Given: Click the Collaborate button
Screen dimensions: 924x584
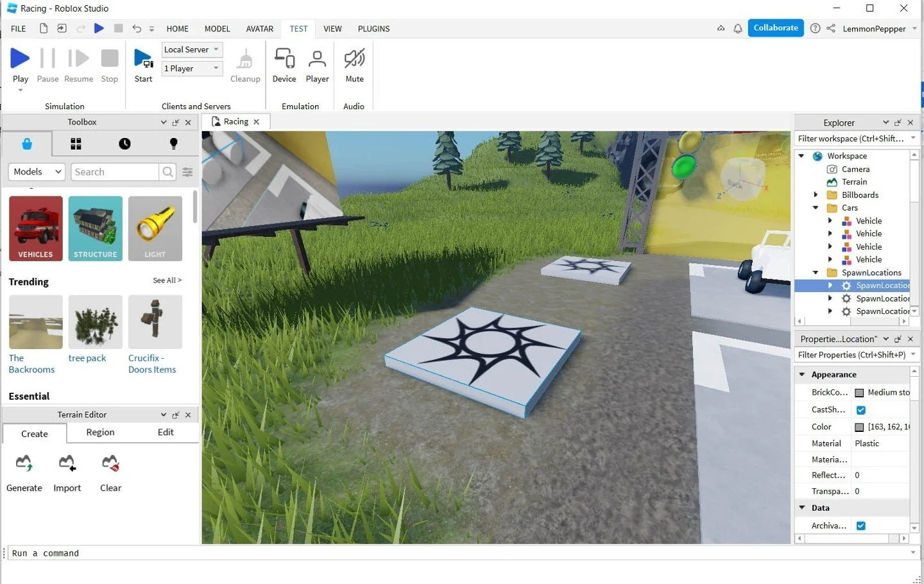Looking at the screenshot, I should pos(775,28).
